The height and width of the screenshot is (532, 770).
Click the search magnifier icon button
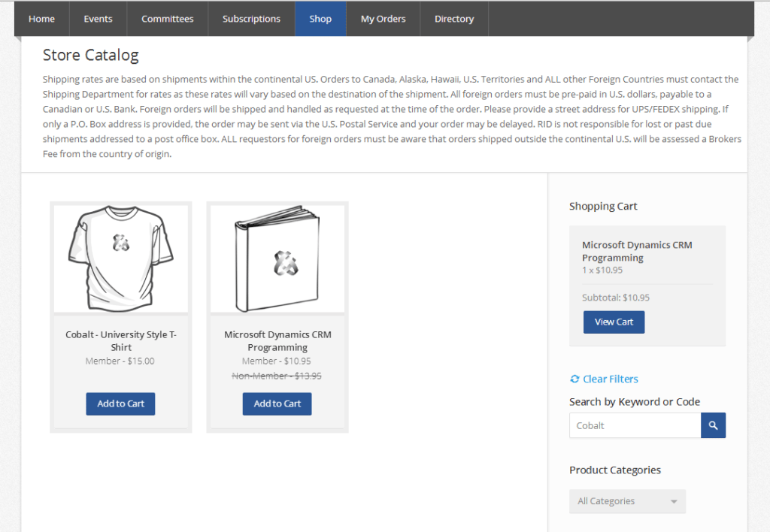point(713,425)
